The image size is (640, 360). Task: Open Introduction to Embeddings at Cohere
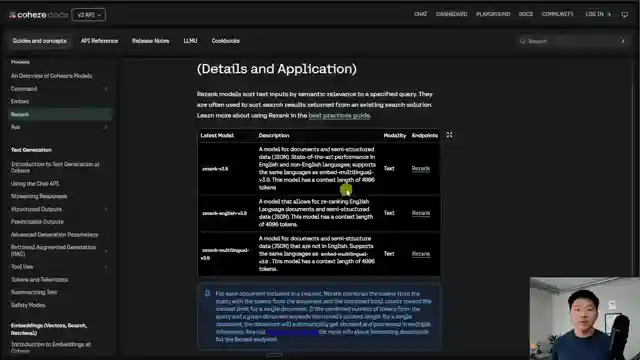pos(51,347)
